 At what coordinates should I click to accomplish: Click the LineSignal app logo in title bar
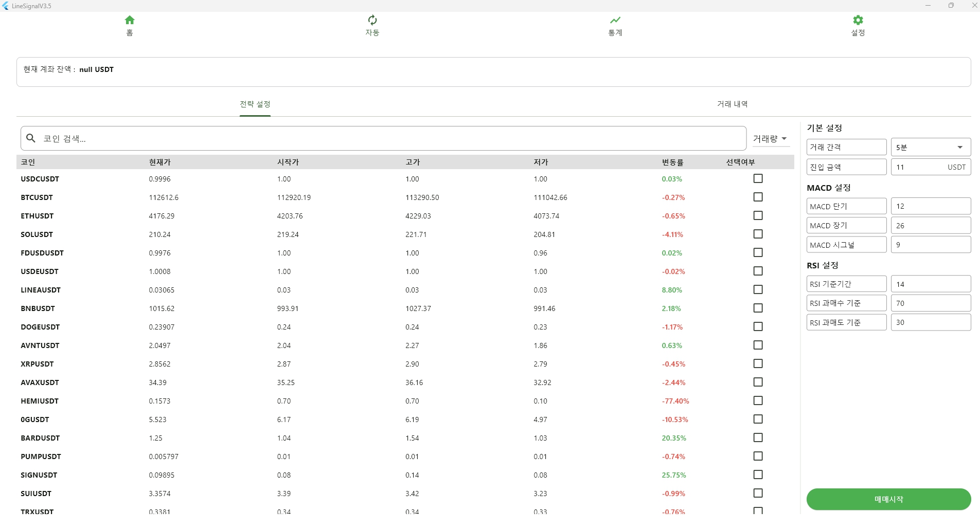point(6,6)
